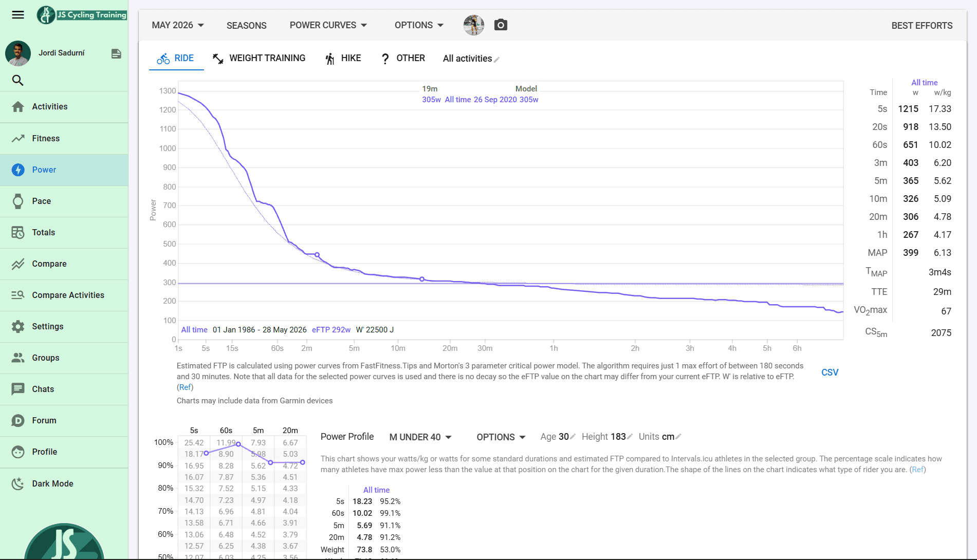The image size is (977, 560).
Task: Click the eFTP 292w label
Action: point(331,330)
